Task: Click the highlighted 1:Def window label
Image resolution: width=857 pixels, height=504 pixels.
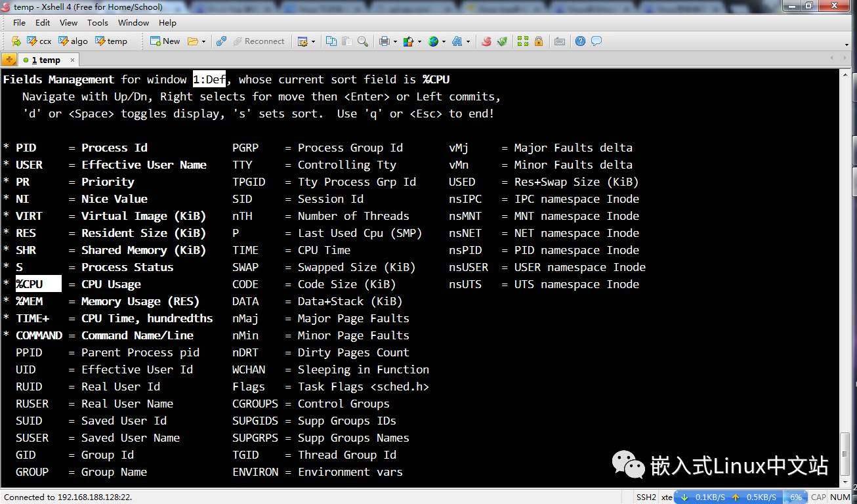Action: pyautogui.click(x=209, y=79)
